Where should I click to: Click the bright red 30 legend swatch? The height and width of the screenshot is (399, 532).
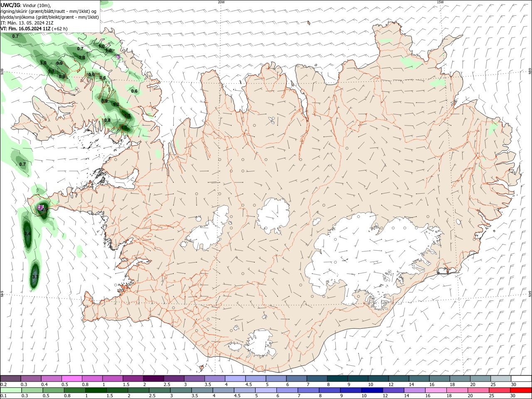[x=521, y=390]
